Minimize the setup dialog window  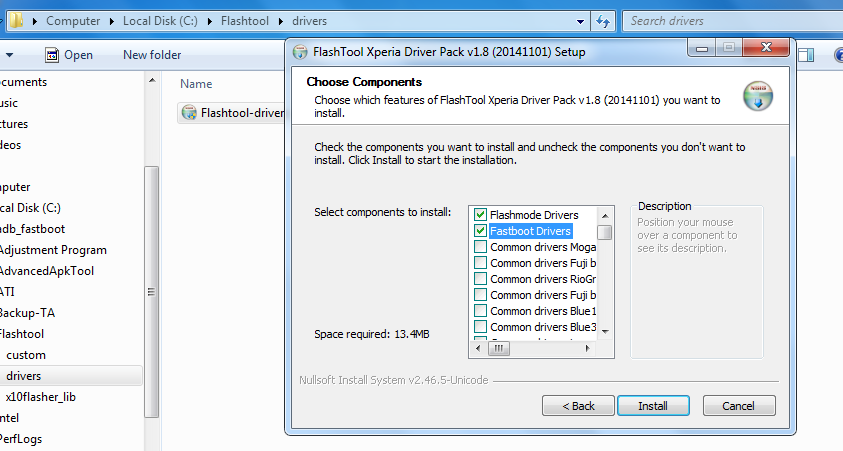701,48
